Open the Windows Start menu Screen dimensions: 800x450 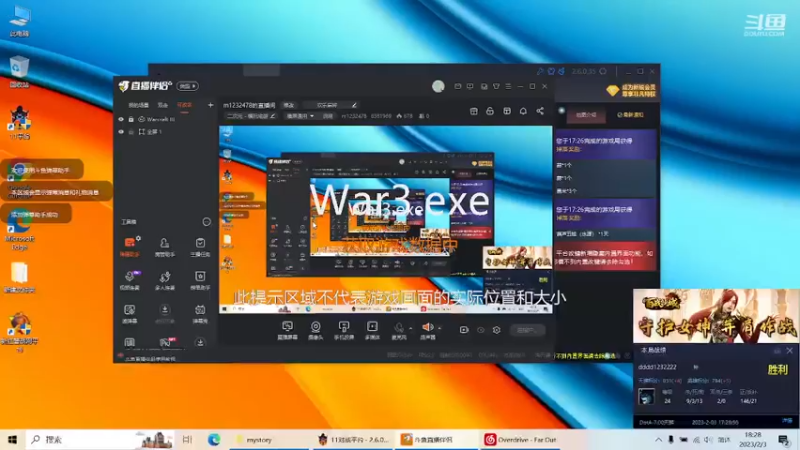pyautogui.click(x=12, y=439)
